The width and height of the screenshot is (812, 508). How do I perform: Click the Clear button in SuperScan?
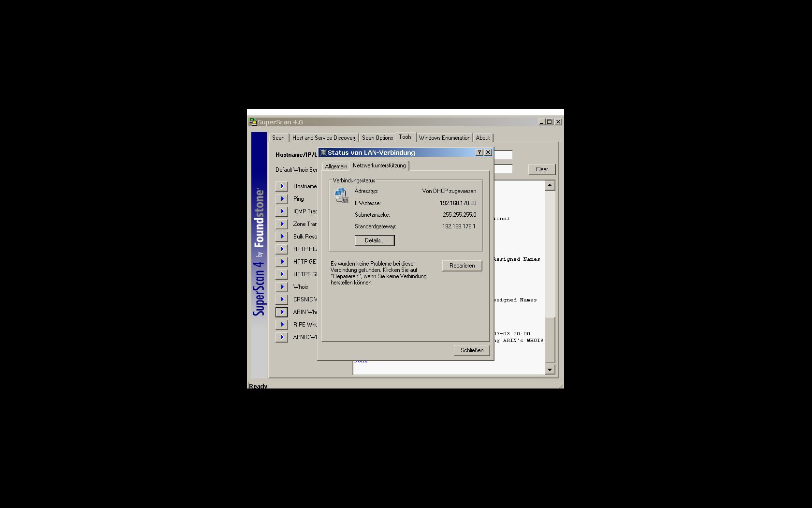point(542,169)
